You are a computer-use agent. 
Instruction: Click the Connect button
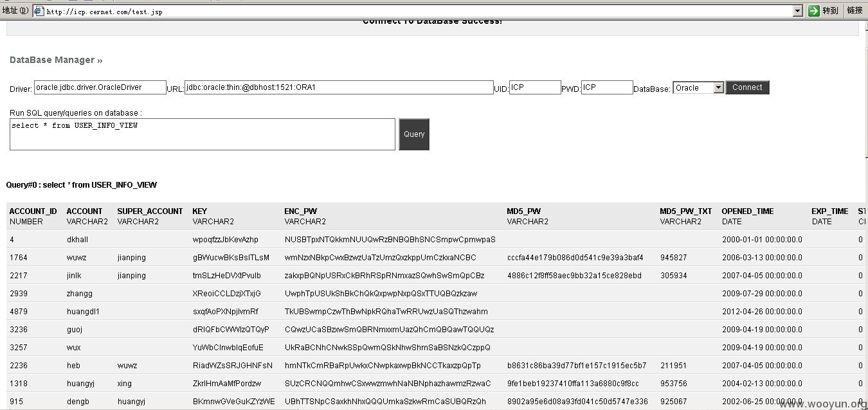coord(747,87)
